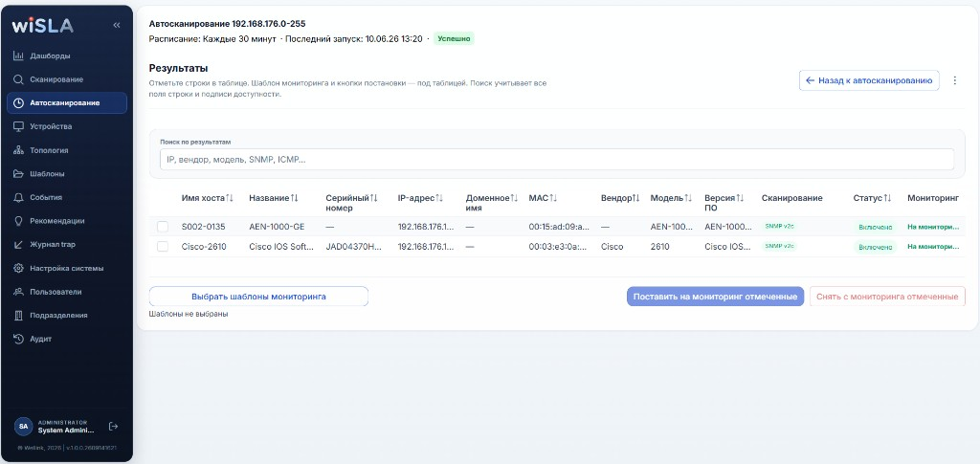Click the События bell icon
The width and height of the screenshot is (980, 464).
tap(19, 197)
